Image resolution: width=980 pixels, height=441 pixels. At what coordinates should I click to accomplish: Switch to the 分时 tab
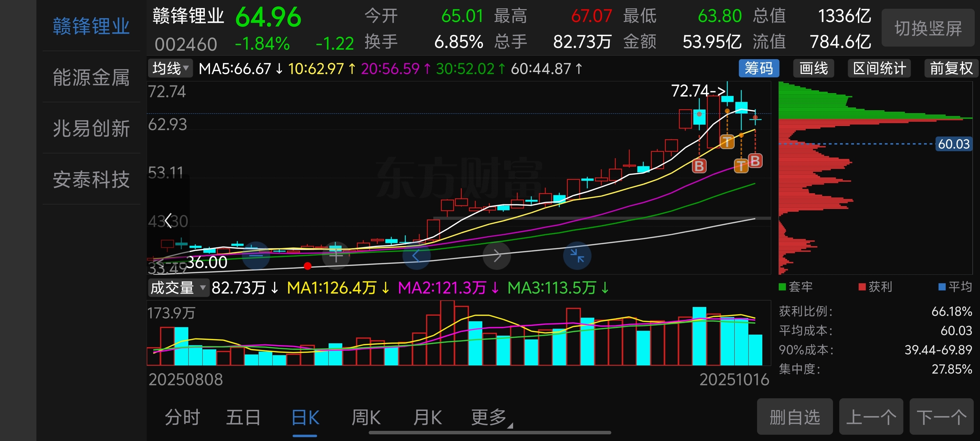(182, 418)
